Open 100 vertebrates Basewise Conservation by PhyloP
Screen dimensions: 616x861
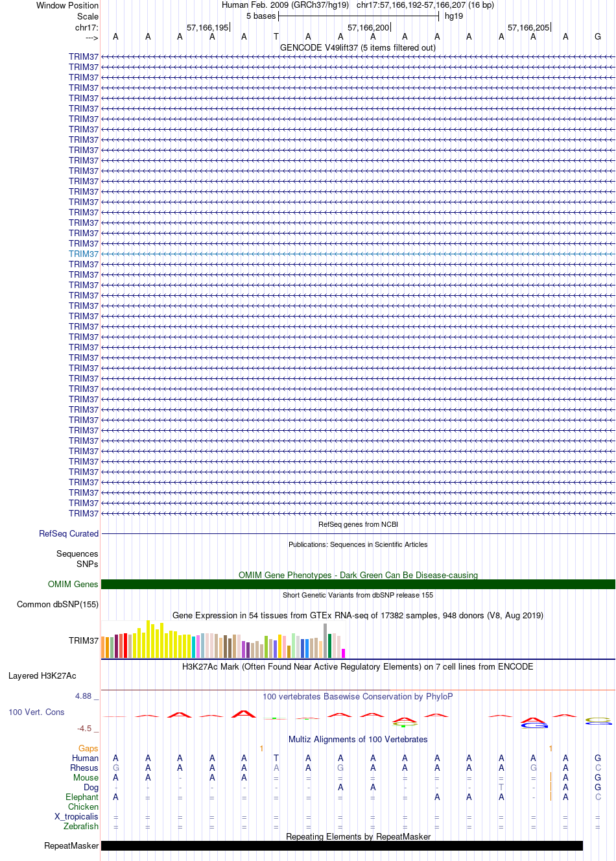358,696
